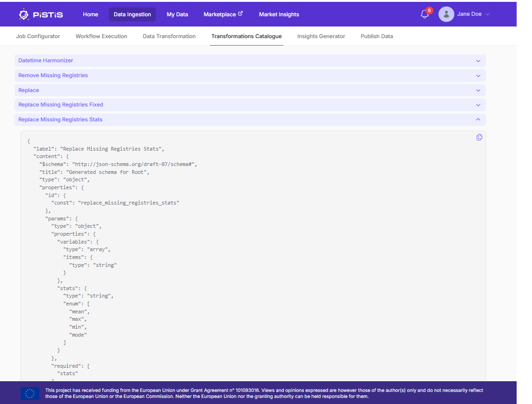Switch to Data Transformation tab
The width and height of the screenshot is (532, 404).
pyautogui.click(x=169, y=36)
